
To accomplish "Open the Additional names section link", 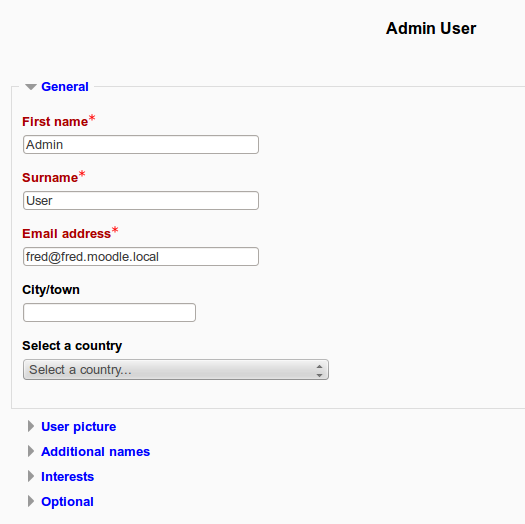I will 95,452.
